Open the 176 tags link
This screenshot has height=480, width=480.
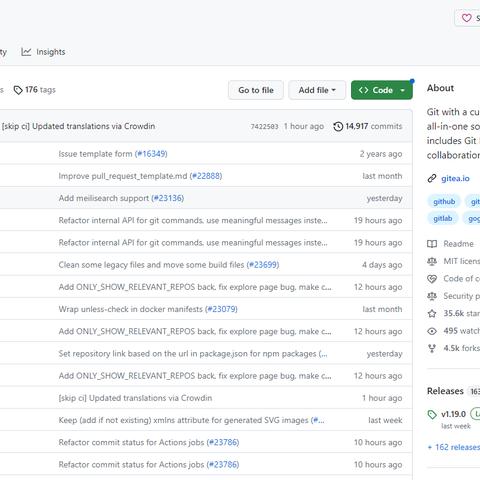(35, 90)
